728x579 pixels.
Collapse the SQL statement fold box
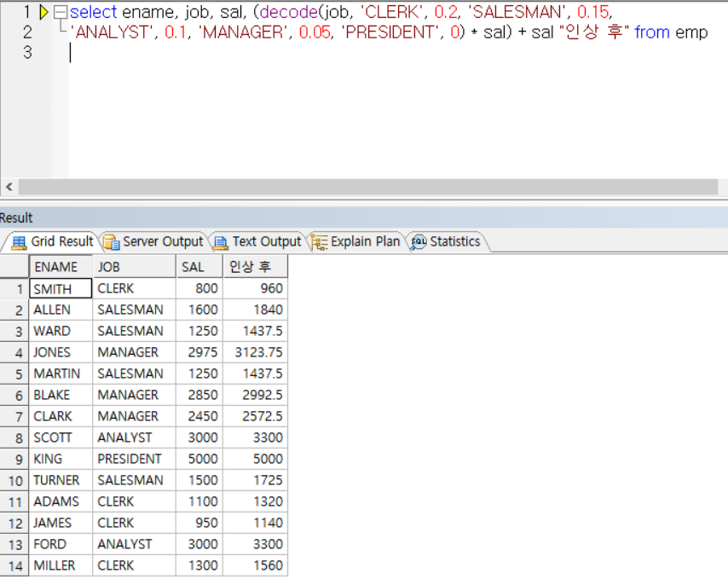pos(61,12)
